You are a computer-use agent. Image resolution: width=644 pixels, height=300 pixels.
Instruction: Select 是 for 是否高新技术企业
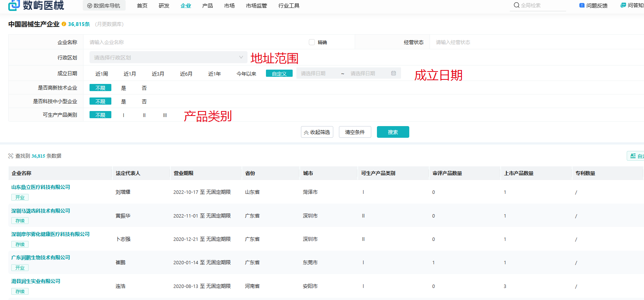[x=123, y=88]
